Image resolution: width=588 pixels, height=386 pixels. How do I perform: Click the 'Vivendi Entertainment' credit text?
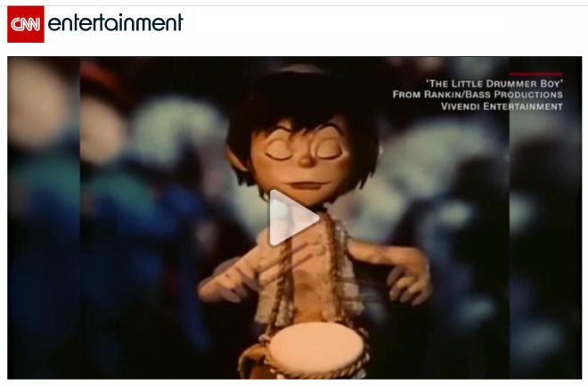(502, 107)
